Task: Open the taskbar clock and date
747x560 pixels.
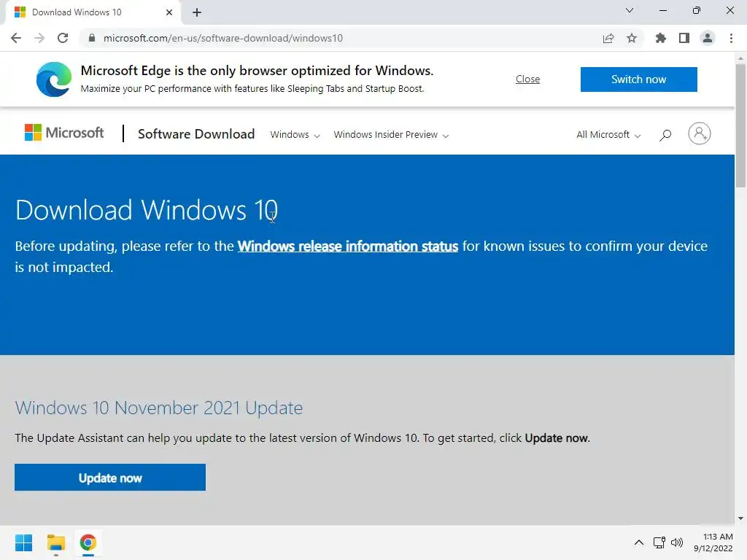Action: [x=713, y=542]
